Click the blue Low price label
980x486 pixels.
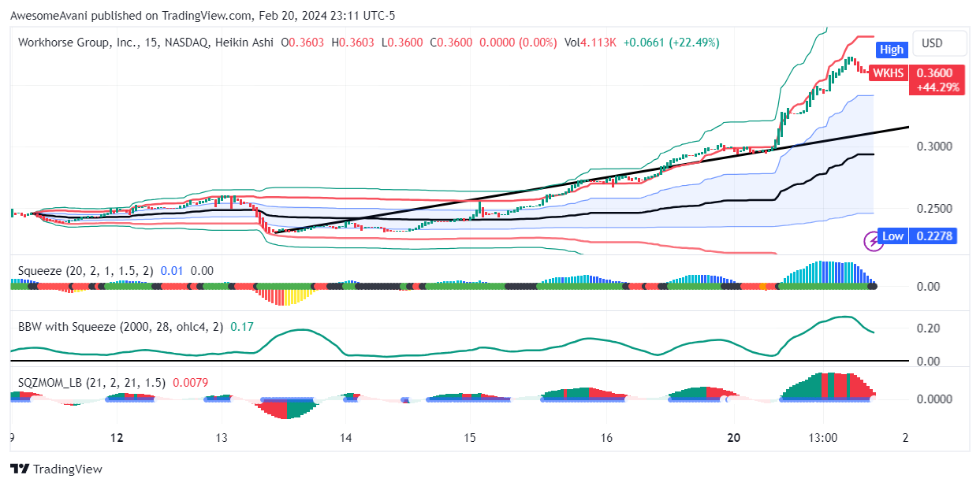[x=892, y=236]
